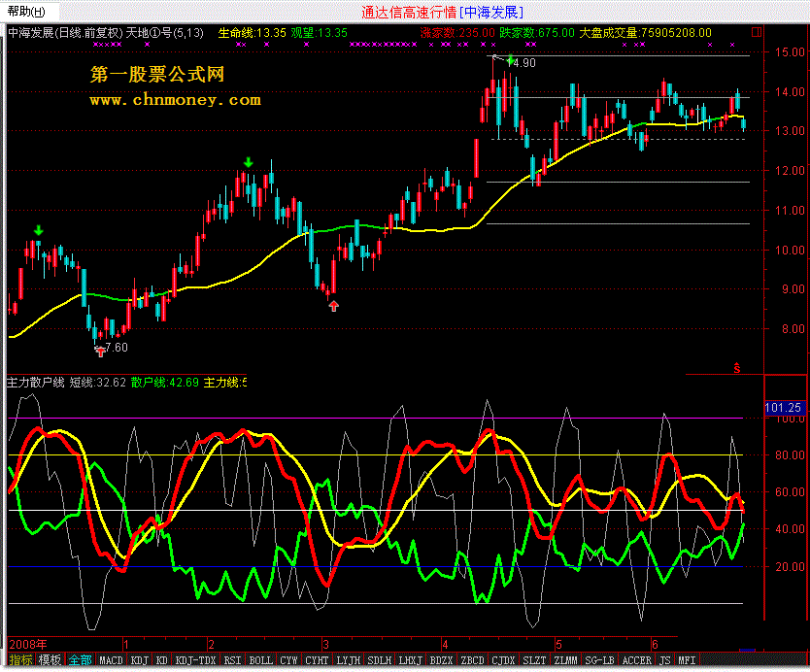The image size is (810, 672).
Task: Click the red buy arrow at the 7.60 low
Action: (x=100, y=352)
